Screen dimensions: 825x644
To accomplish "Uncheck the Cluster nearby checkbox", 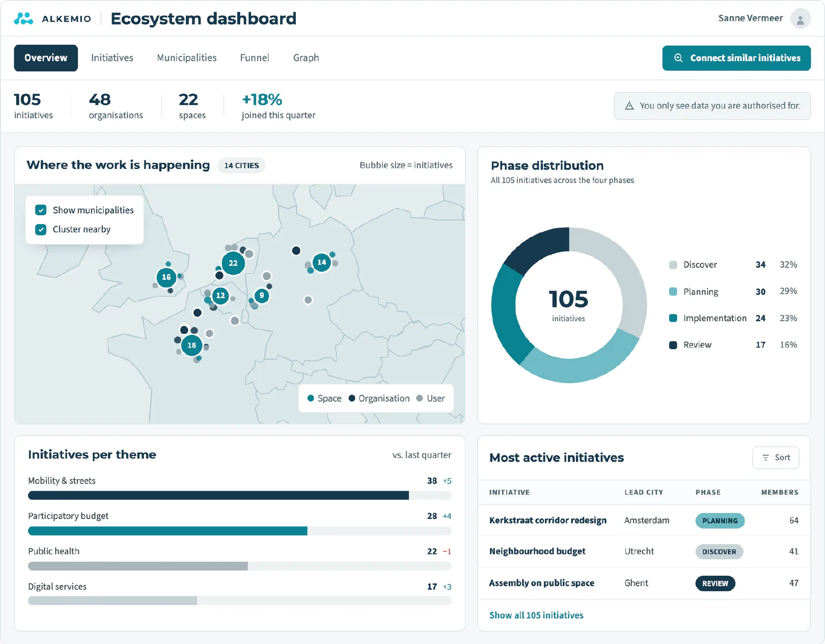I will 41,230.
